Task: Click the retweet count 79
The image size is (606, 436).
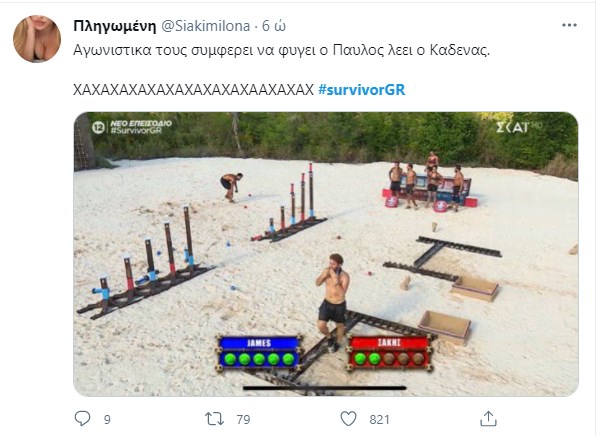Action: pyautogui.click(x=243, y=419)
